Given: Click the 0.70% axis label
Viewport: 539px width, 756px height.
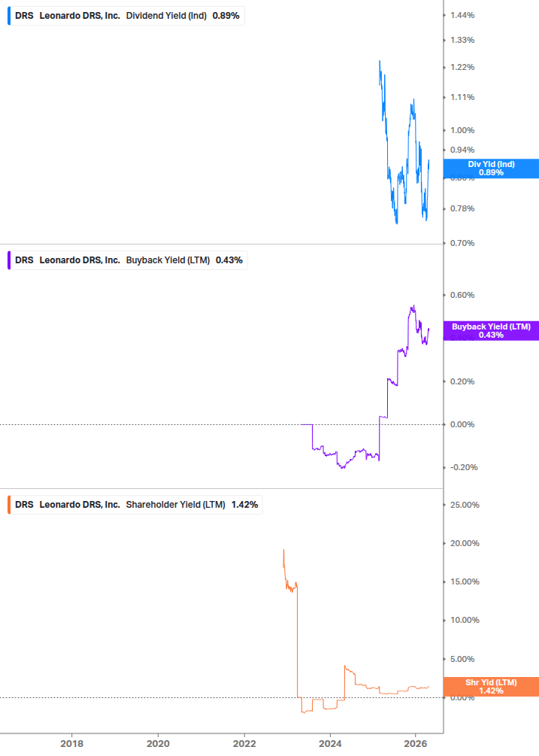Looking at the screenshot, I should tap(462, 243).
